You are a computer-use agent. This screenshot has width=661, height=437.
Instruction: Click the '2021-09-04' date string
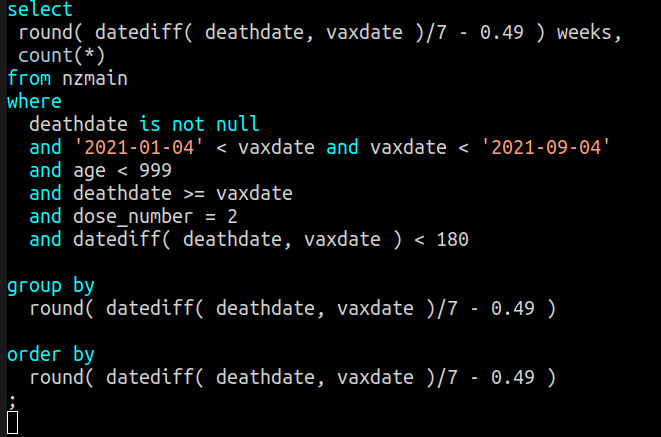546,147
